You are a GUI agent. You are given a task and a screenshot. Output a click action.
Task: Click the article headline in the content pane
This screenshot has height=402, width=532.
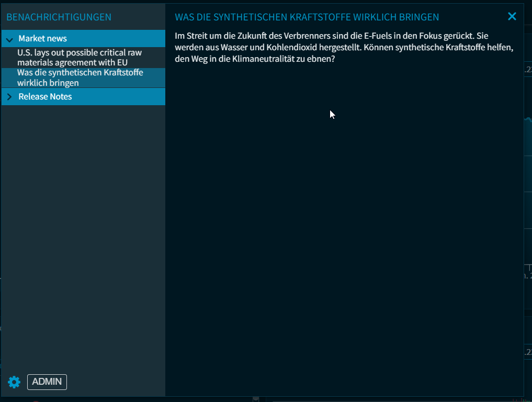tap(307, 17)
